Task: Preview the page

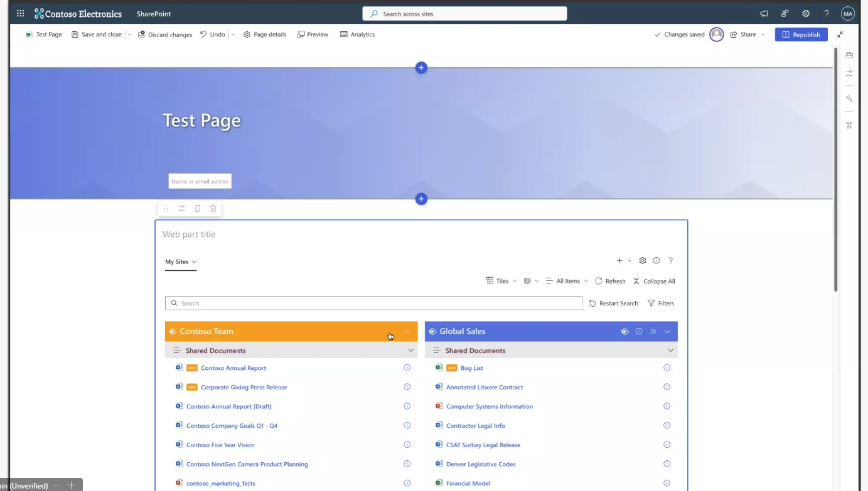Action: pos(313,34)
